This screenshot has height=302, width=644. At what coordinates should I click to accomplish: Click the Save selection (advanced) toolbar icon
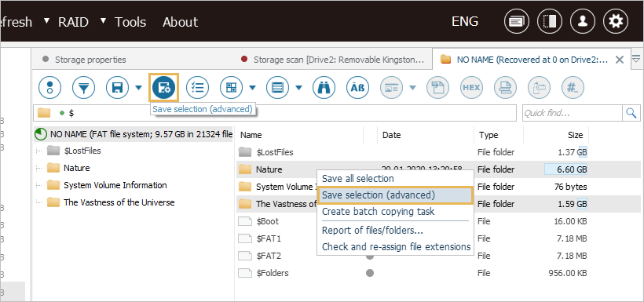click(x=163, y=87)
